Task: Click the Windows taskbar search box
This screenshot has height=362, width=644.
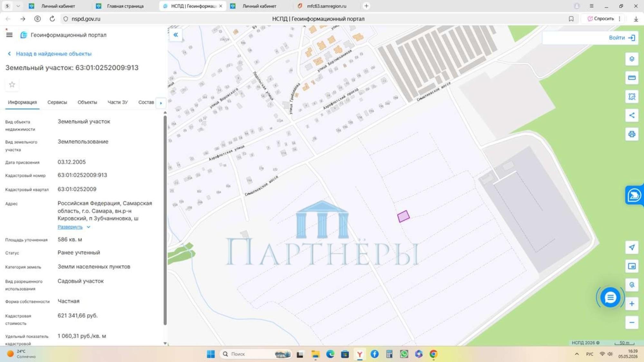Action: (256, 354)
